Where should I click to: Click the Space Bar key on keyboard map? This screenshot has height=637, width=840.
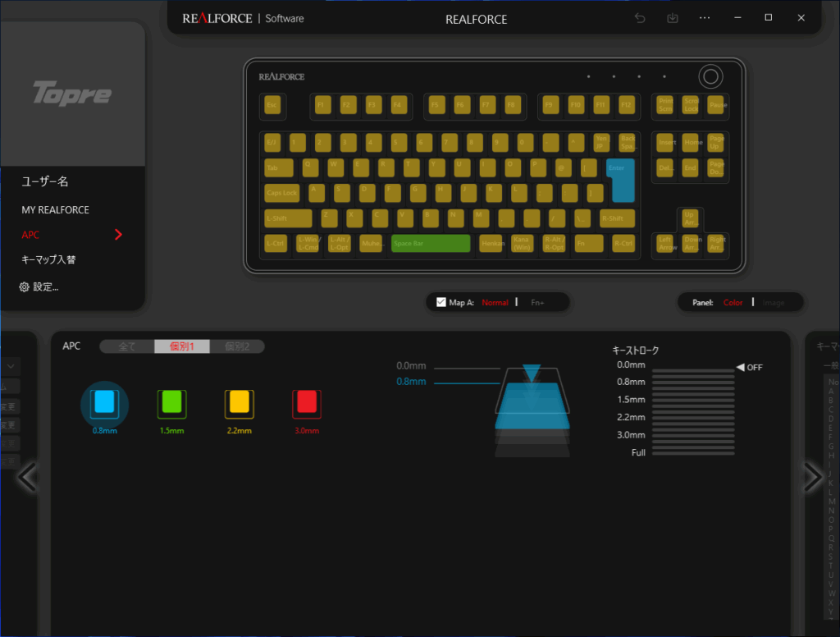(x=431, y=244)
